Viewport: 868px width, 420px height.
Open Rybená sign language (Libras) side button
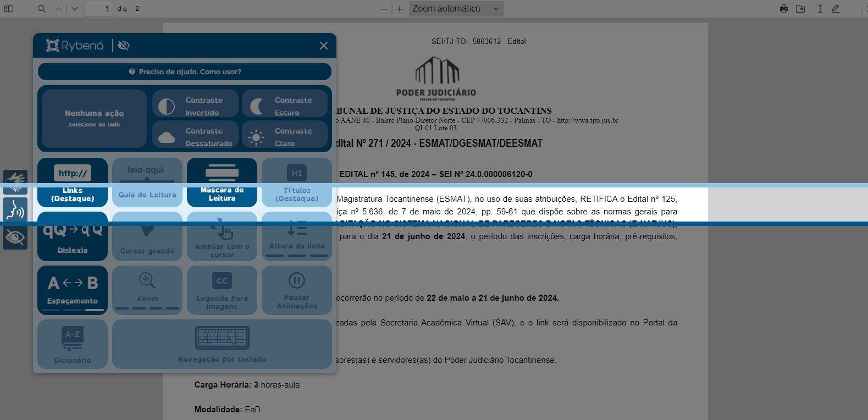[x=15, y=181]
